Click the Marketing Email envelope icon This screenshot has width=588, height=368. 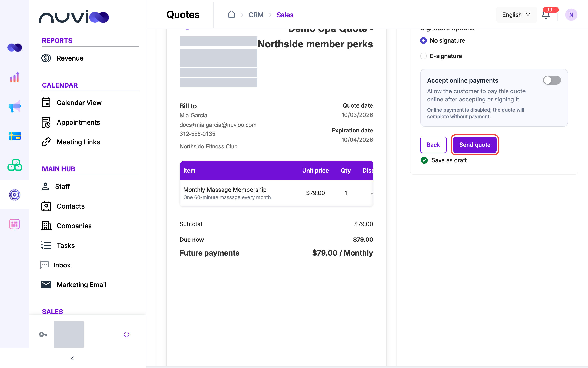[x=46, y=285]
